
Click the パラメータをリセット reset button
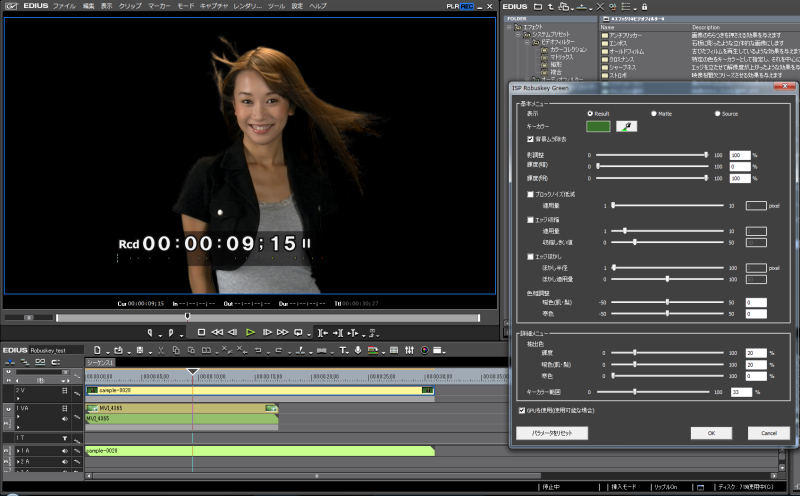click(552, 433)
